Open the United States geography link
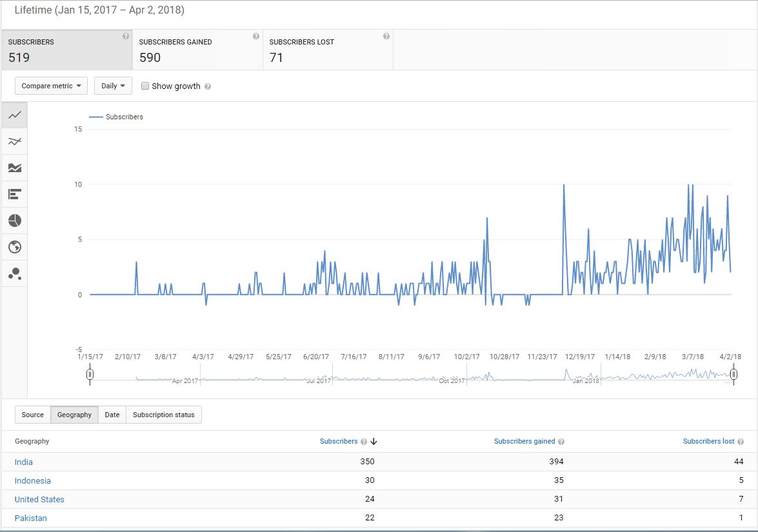The image size is (758, 532). tap(39, 499)
